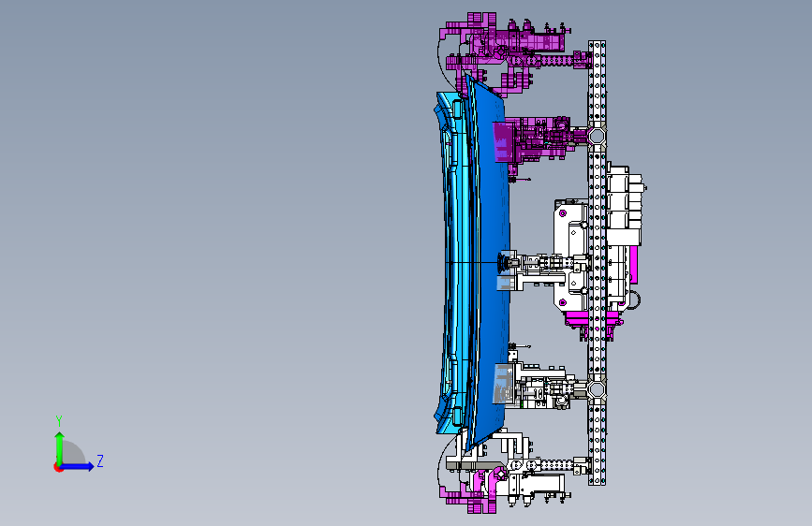The height and width of the screenshot is (526, 812).
Task: Click the 'Y' label of the triad
Action: (59, 421)
